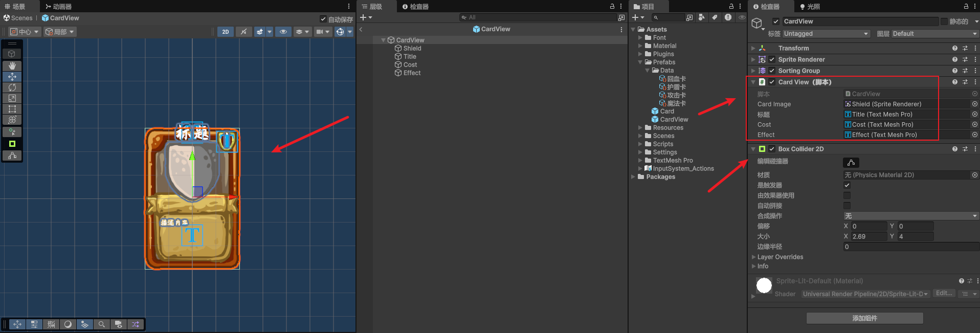The height and width of the screenshot is (333, 980).
Task: Select the Rotate tool in Scene toolbar
Action: 12,87
